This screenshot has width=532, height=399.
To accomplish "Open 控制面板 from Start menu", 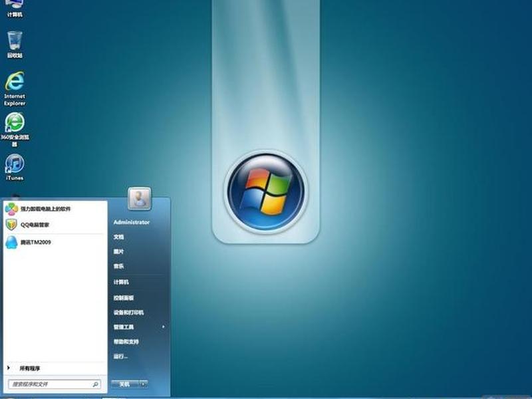I will [x=124, y=297].
